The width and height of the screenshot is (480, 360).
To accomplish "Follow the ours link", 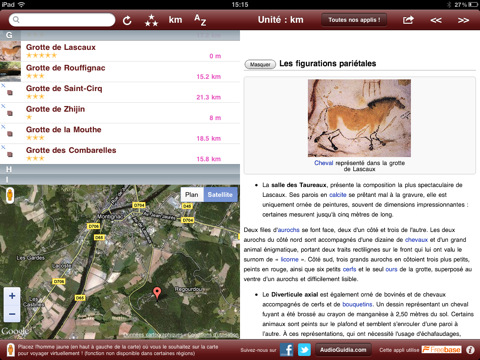I will click(391, 269).
